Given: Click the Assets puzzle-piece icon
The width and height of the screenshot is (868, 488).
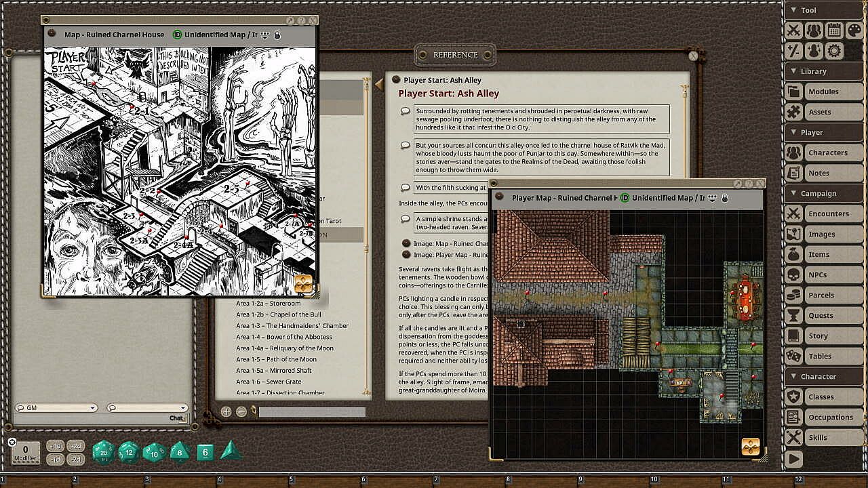Looking at the screenshot, I should coord(794,112).
